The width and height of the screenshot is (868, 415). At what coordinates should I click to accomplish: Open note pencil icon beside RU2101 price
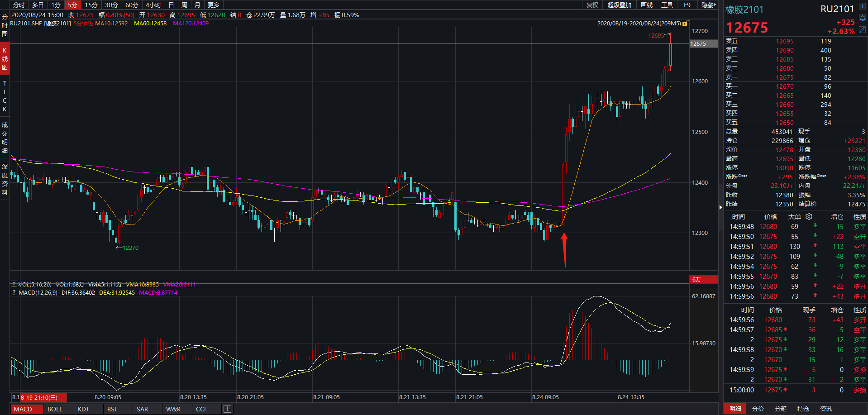[862, 29]
